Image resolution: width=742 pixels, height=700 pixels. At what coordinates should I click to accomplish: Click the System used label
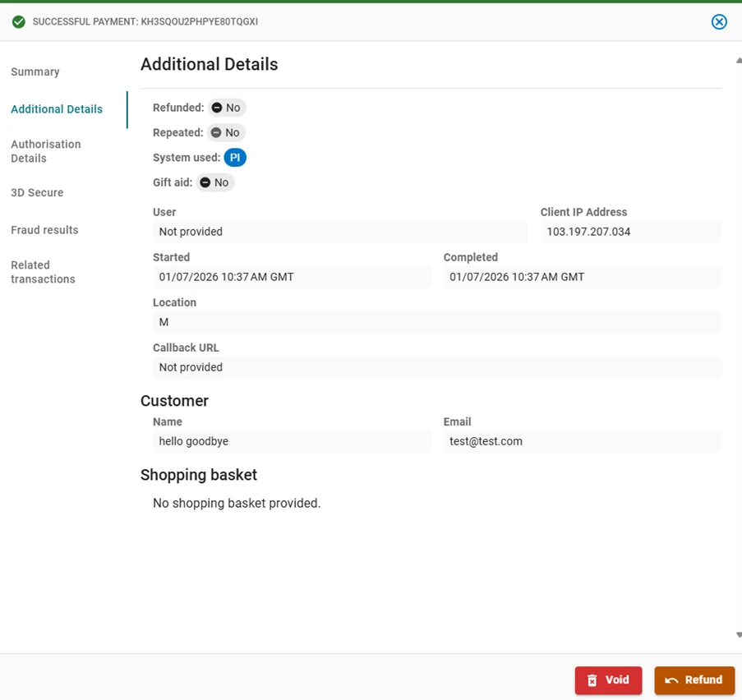[x=187, y=158]
